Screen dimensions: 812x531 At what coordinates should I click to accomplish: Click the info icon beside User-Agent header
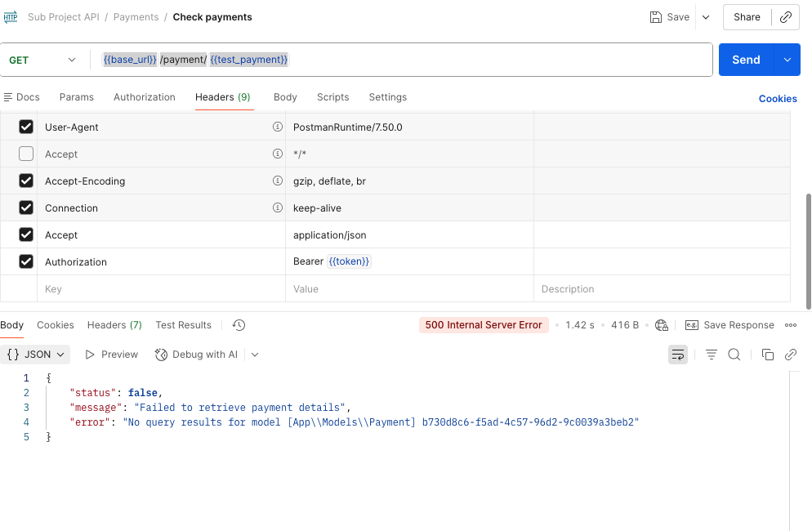pos(277,127)
